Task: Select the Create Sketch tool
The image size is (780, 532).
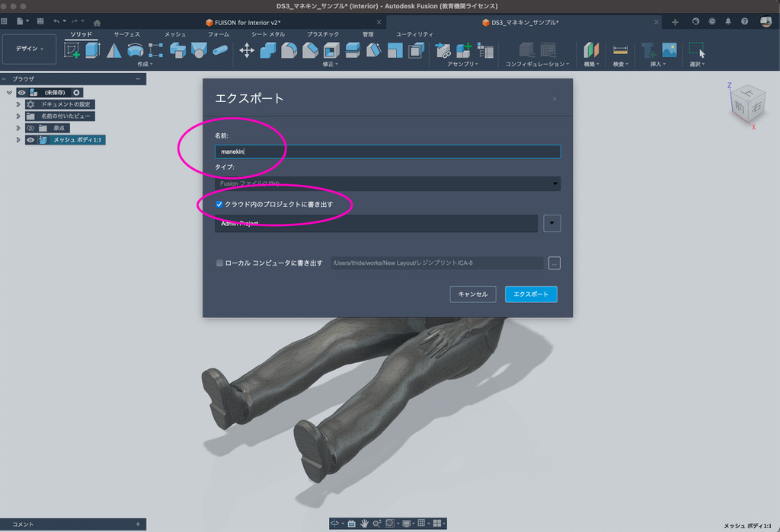Action: click(72, 50)
